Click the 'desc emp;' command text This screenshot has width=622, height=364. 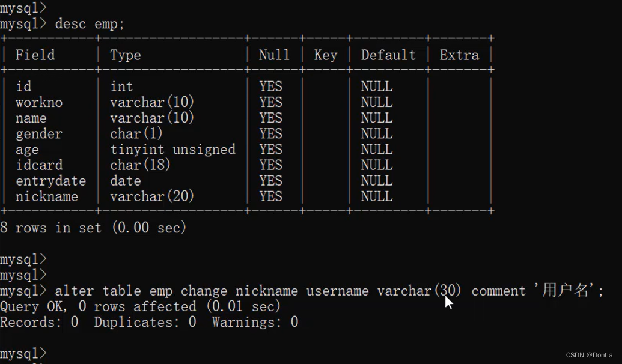point(90,24)
